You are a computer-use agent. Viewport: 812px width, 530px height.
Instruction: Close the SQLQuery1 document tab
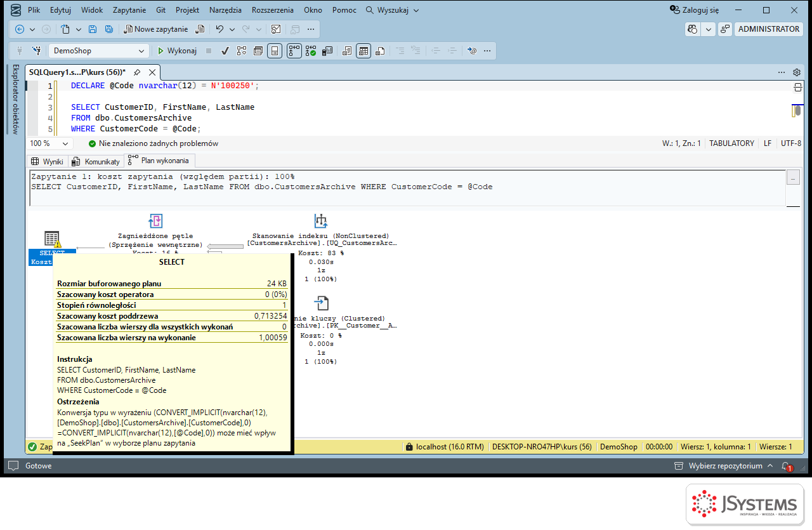[x=152, y=72]
